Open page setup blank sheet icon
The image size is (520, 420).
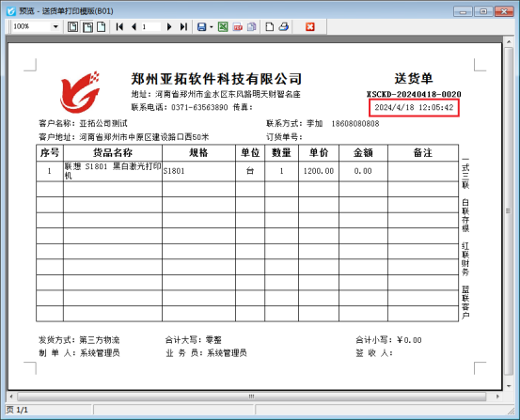coord(270,26)
